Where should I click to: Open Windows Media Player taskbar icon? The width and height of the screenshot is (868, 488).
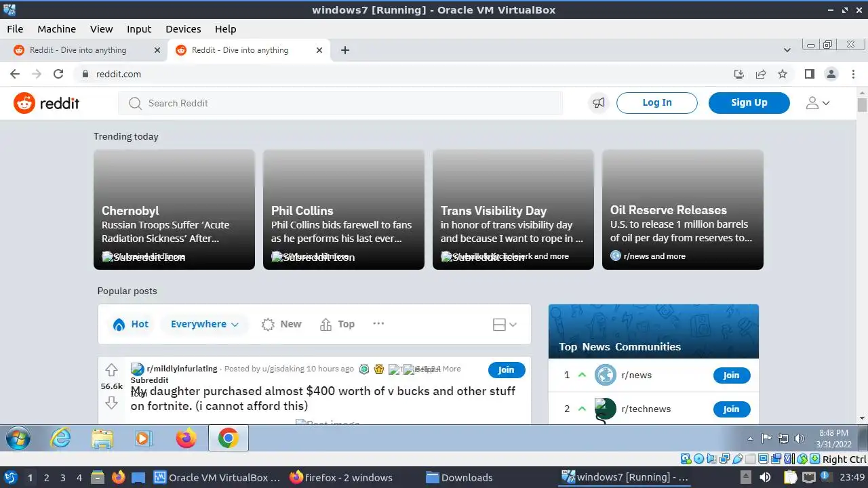(x=143, y=439)
